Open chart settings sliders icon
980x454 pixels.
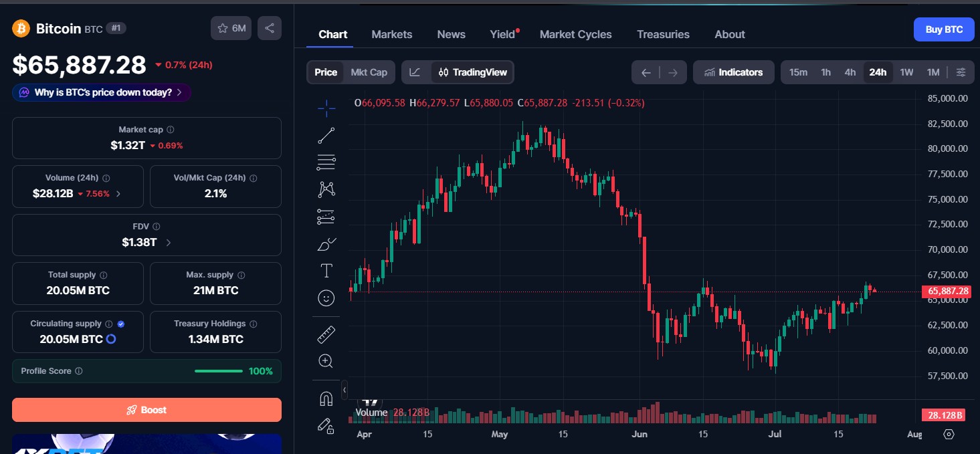(x=961, y=72)
